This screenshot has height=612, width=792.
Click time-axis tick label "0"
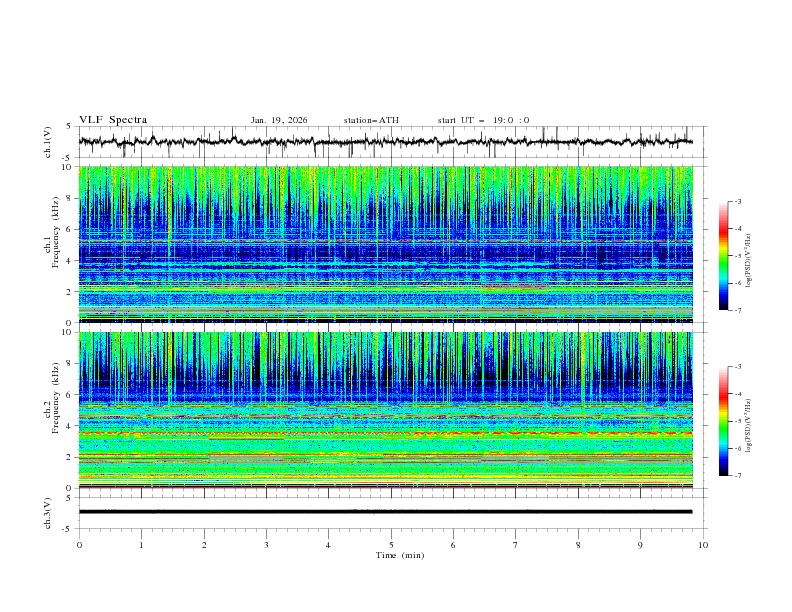(x=79, y=545)
